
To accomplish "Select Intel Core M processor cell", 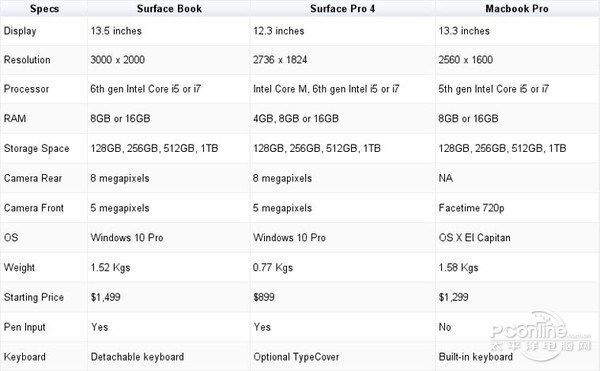I will click(326, 89).
